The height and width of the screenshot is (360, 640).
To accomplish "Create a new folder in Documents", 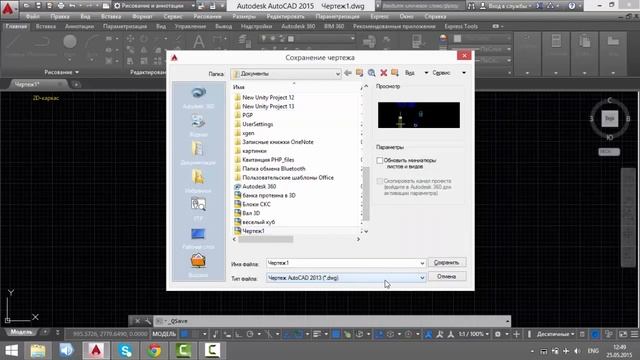I will pyautogui.click(x=395, y=73).
